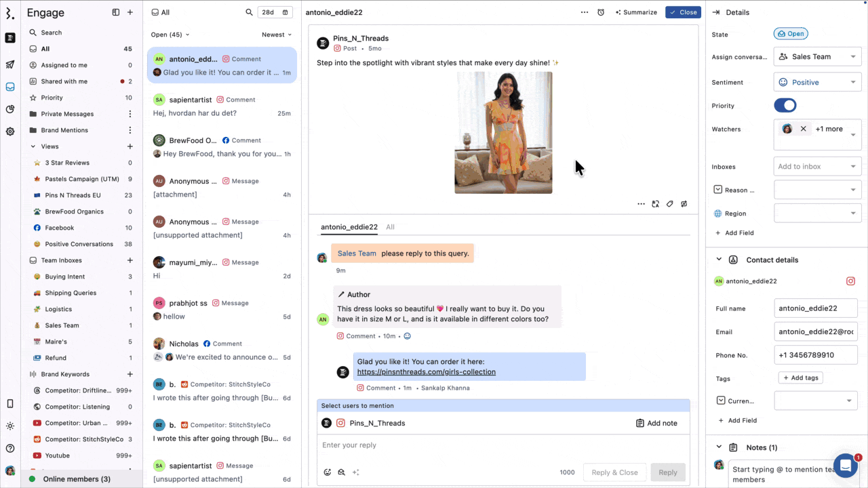Switch to the All tab in conversation
Screen dimensions: 868x488
390,227
